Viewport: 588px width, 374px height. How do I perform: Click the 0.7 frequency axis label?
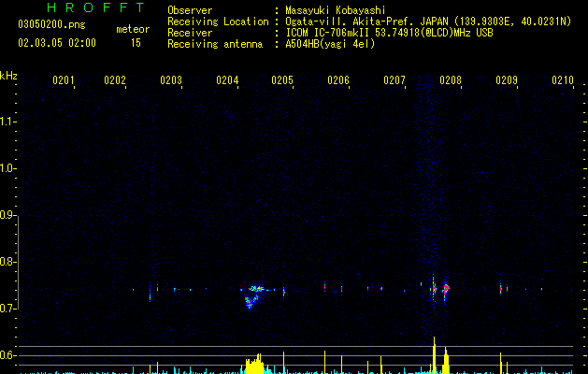pos(7,309)
